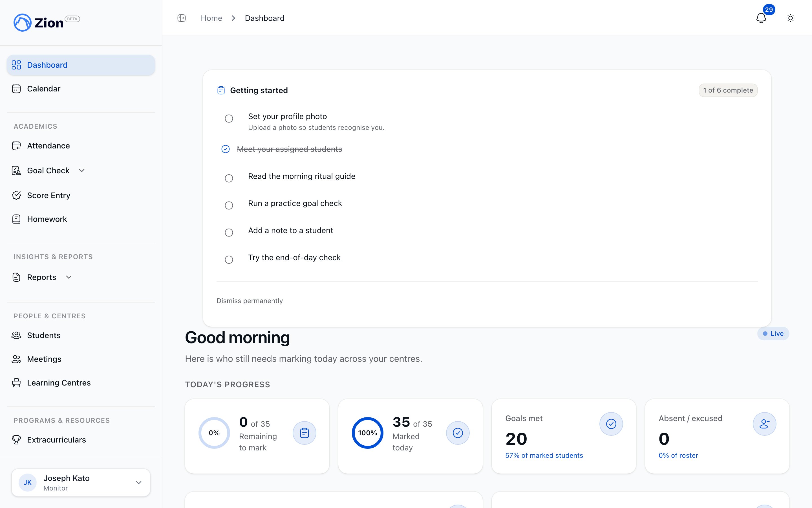Click the person icon in Absent card
This screenshot has height=508, width=812.
click(x=764, y=424)
